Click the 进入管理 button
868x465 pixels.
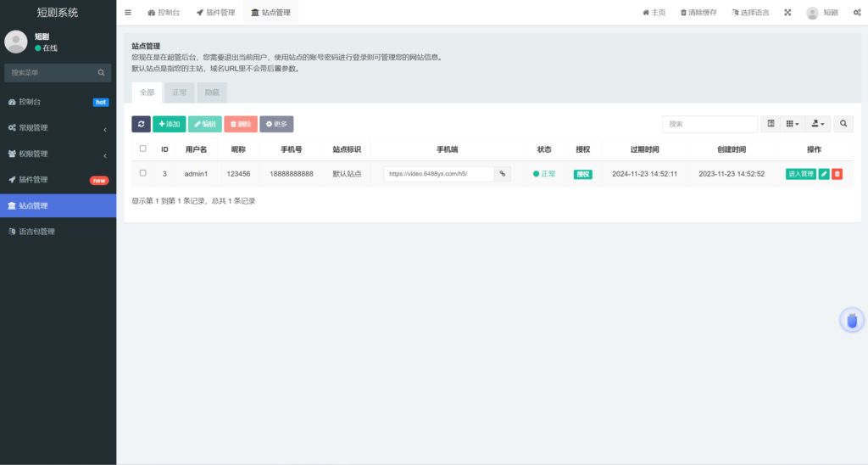(x=800, y=174)
